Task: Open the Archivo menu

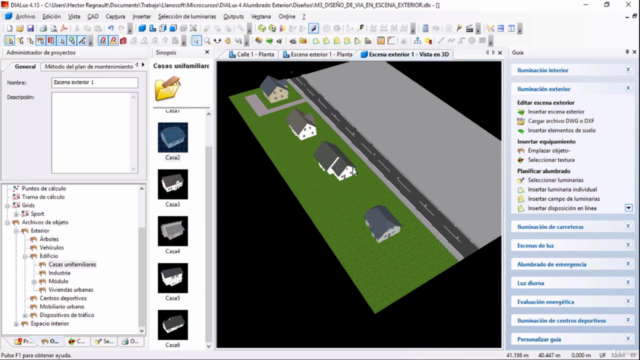Action: 25,16
